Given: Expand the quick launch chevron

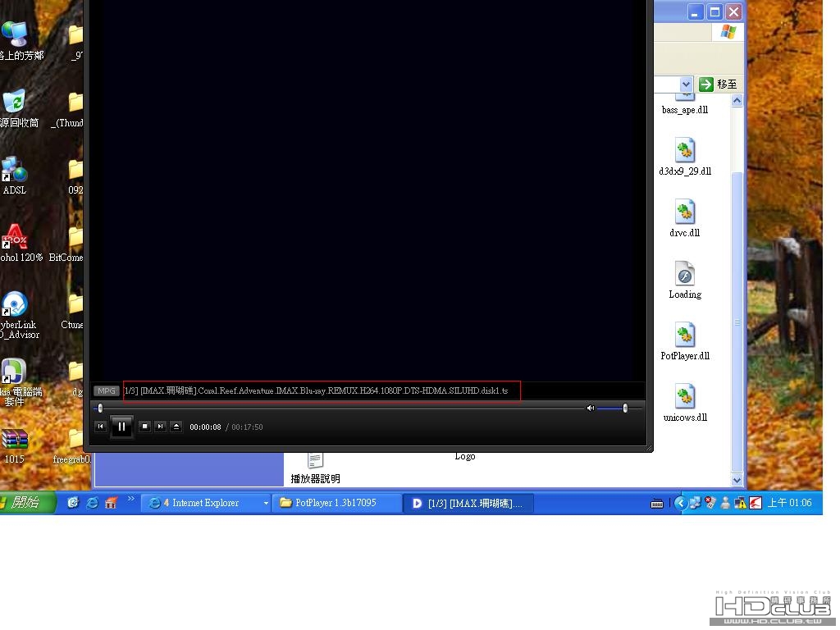Looking at the screenshot, I should (x=130, y=499).
